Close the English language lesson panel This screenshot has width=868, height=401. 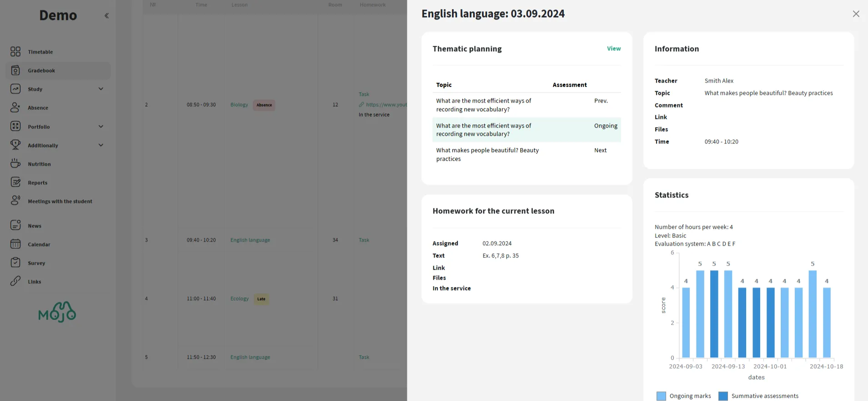[856, 14]
